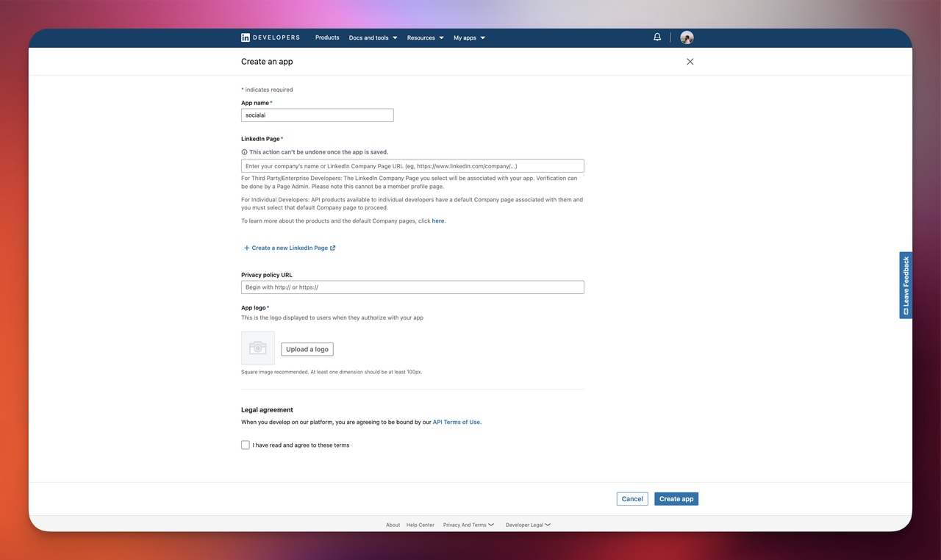Open the About footer link
The width and height of the screenshot is (941, 560).
(393, 525)
